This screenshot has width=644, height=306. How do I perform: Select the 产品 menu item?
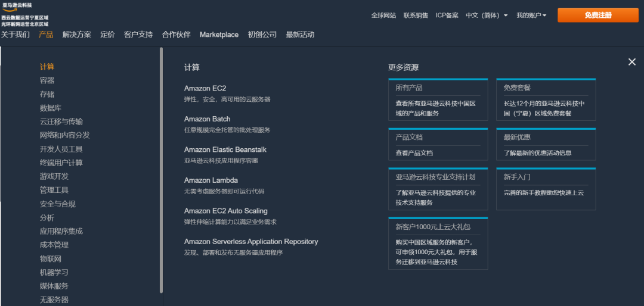tap(46, 35)
